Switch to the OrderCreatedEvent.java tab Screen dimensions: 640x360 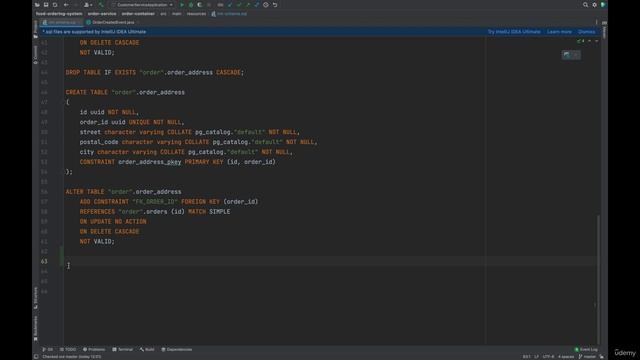click(x=113, y=22)
